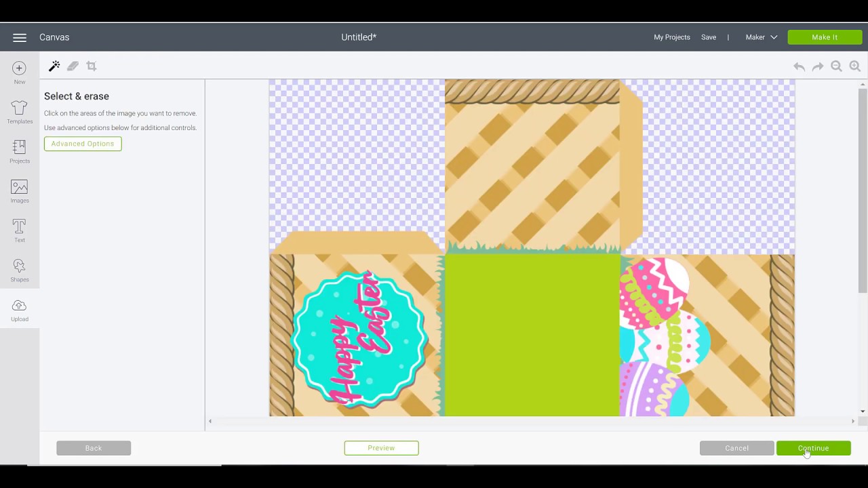Click the redo arrow icon

click(x=818, y=66)
